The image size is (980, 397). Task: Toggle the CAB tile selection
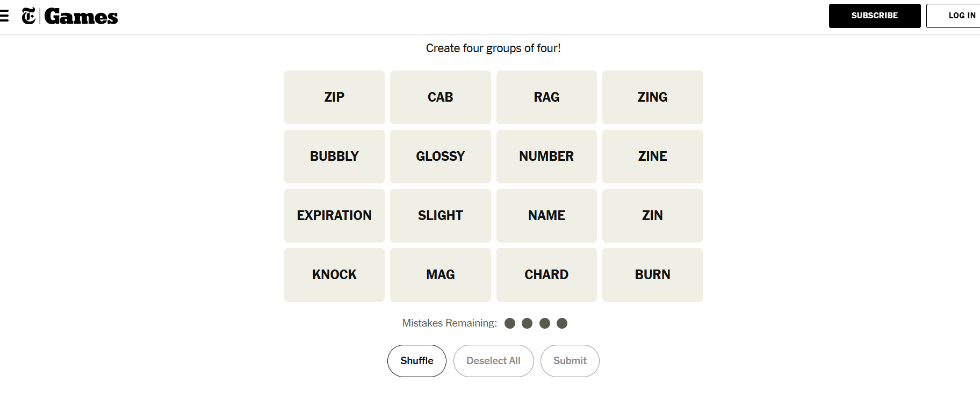(x=440, y=97)
